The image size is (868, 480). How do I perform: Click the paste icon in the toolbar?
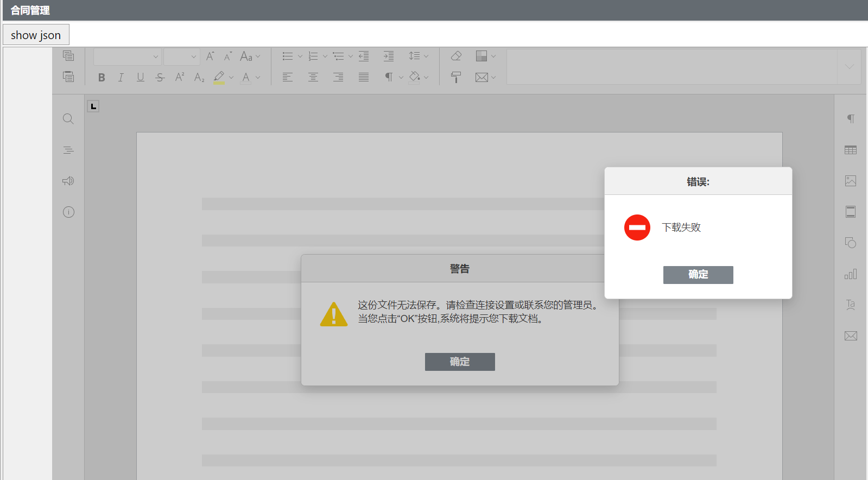pos(68,77)
